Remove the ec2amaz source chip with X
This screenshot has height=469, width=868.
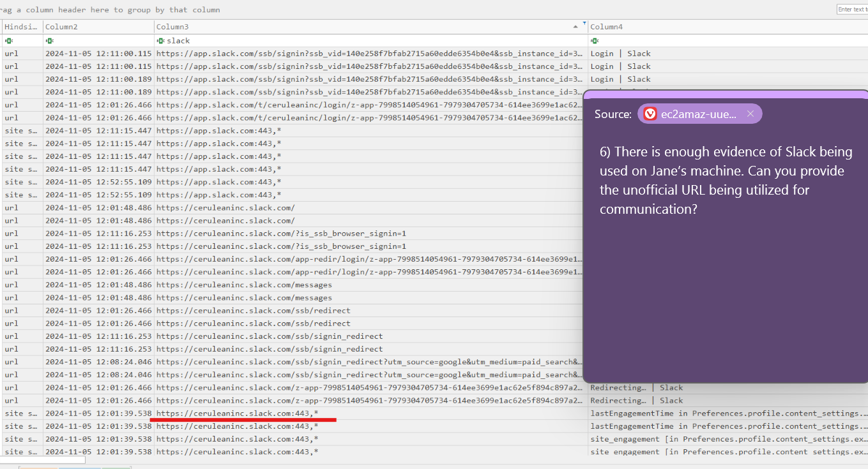pyautogui.click(x=750, y=114)
